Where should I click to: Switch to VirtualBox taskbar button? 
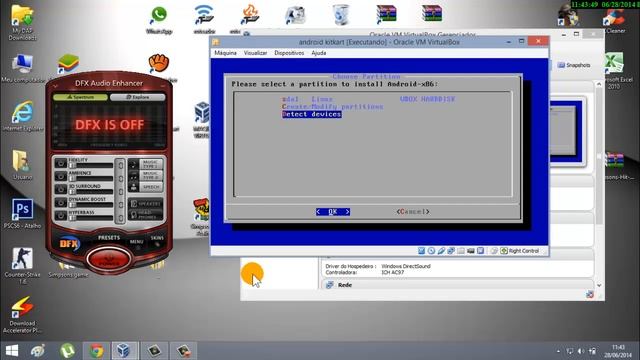(124, 351)
